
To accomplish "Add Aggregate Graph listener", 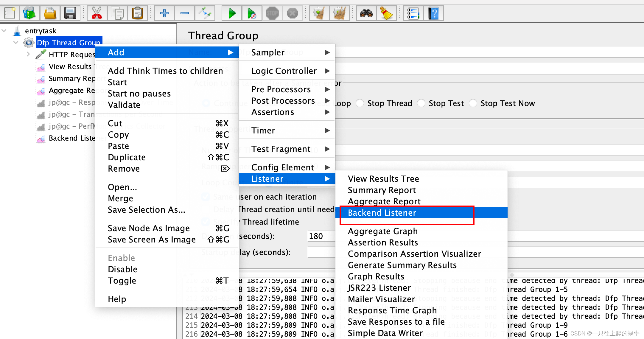I will [x=421, y=231].
